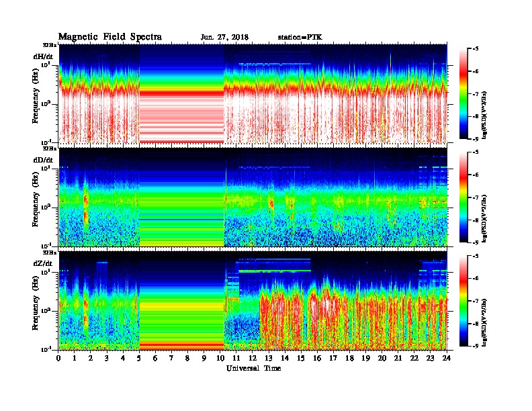
Task: Click the dD/dt panel label
Action: pyautogui.click(x=43, y=160)
